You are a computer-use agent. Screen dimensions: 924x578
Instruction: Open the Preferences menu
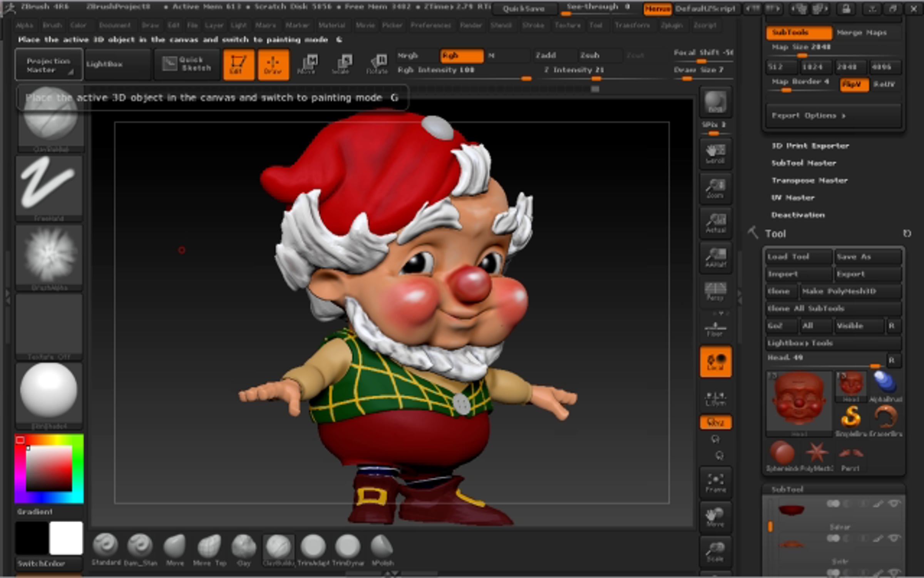tap(430, 25)
